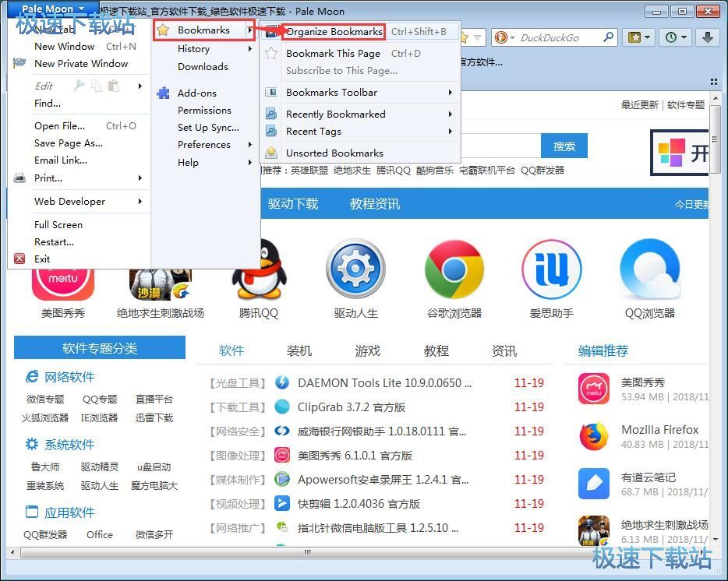Choose Set Up Sync menu item
Viewport: 728px width, 581px height.
point(208,127)
